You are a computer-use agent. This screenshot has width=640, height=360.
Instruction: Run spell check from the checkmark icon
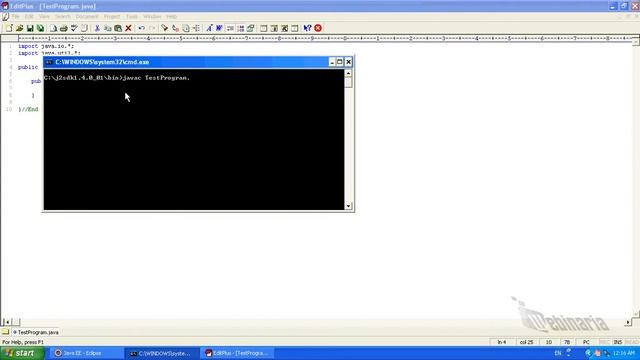(x=74, y=28)
